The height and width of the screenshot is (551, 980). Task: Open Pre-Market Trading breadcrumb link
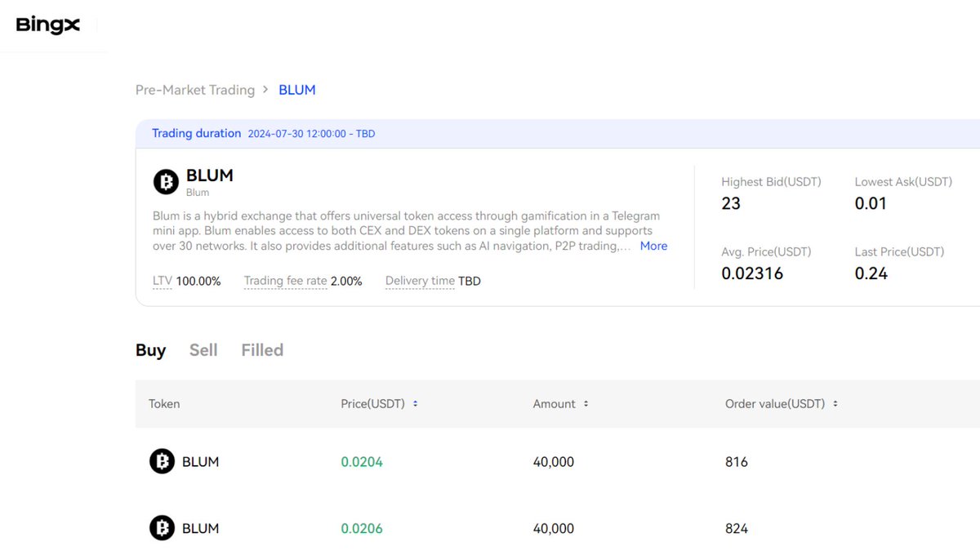click(195, 90)
